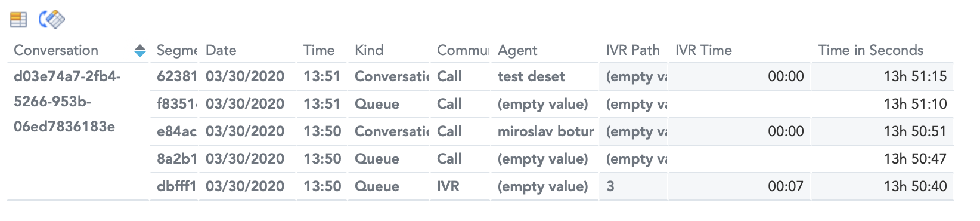The image size is (980, 221).
Task: Click segment cell starting with 62381
Action: (x=176, y=76)
